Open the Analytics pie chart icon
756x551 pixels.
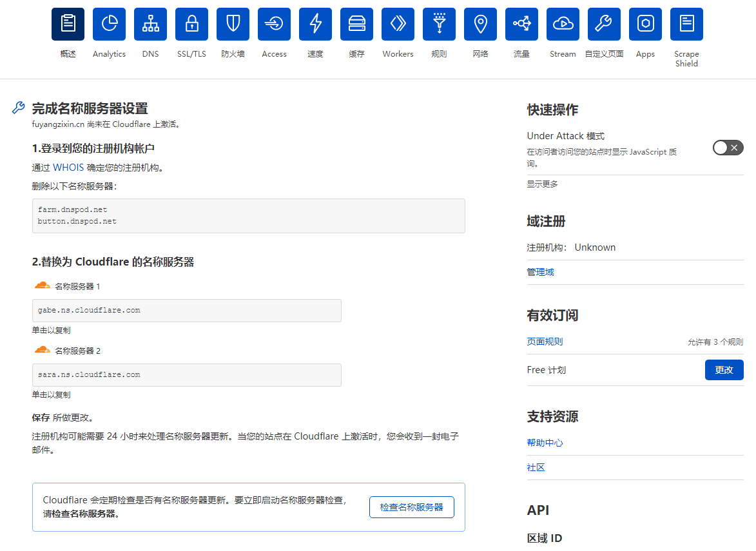tap(110, 24)
